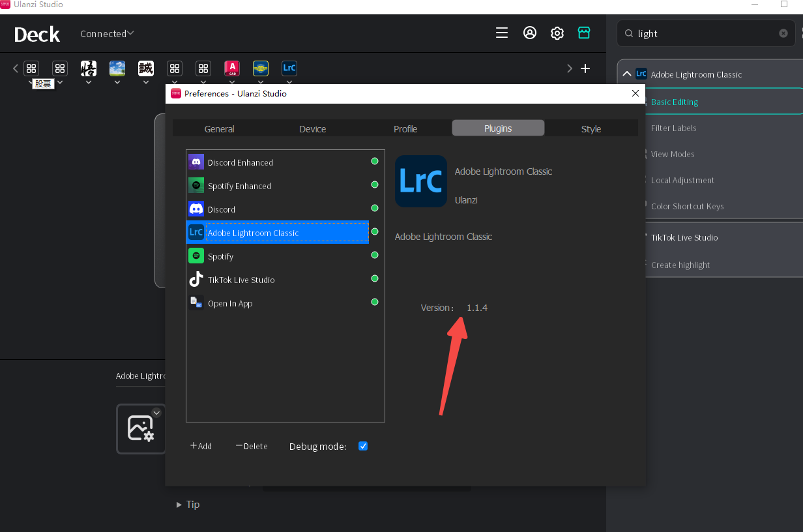Toggle the green status dot beside Discord

point(375,208)
